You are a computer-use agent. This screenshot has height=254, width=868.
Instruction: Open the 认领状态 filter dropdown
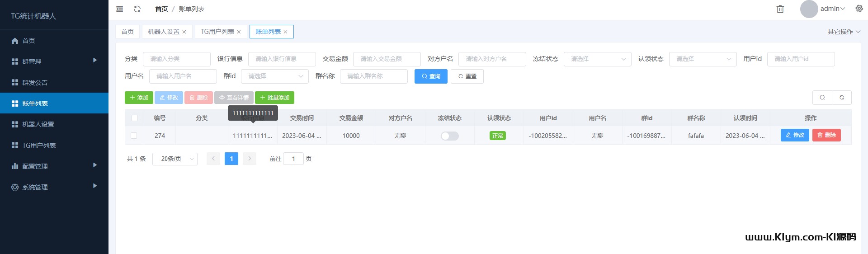[703, 59]
